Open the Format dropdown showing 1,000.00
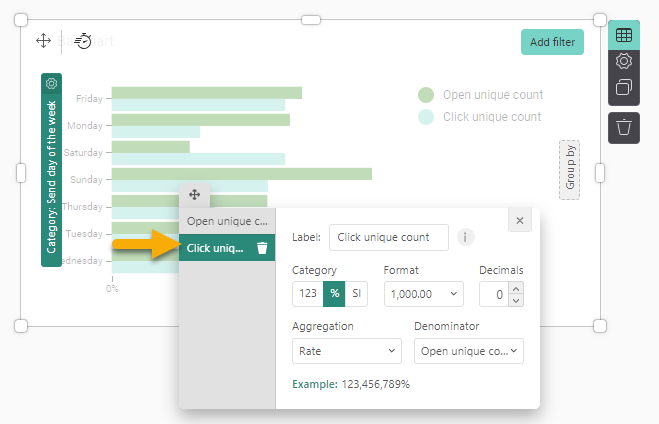The height and width of the screenshot is (424, 659). tap(424, 294)
